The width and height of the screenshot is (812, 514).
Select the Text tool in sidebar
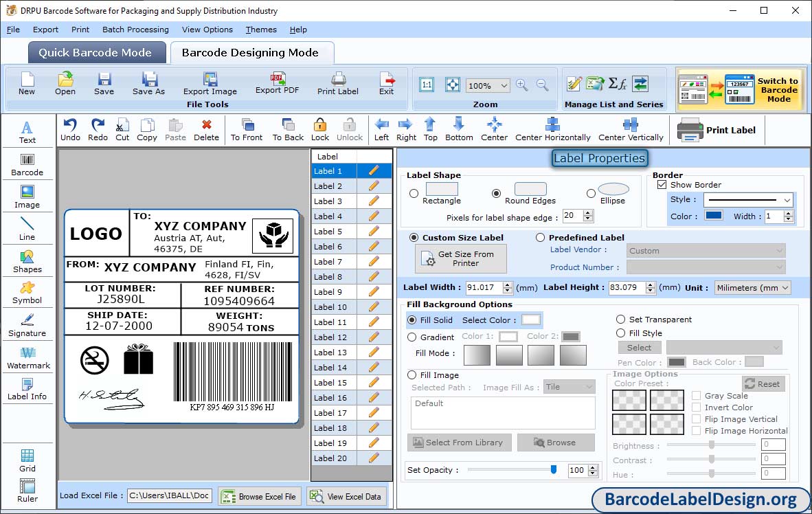pos(27,132)
